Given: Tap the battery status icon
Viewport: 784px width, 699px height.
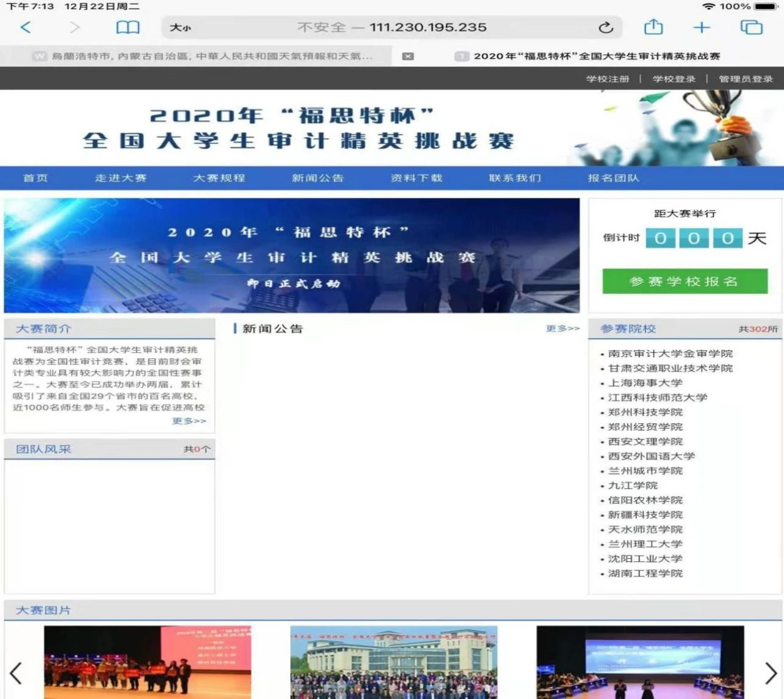Looking at the screenshot, I should pos(766,6).
